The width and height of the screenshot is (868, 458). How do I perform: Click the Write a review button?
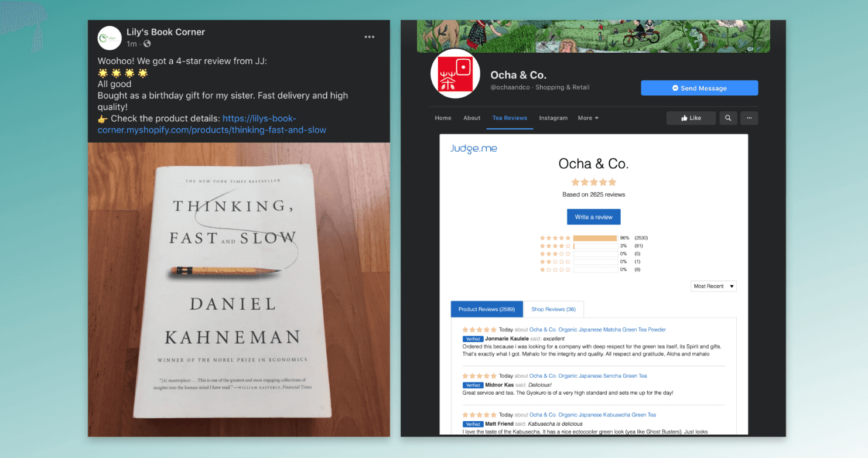593,217
